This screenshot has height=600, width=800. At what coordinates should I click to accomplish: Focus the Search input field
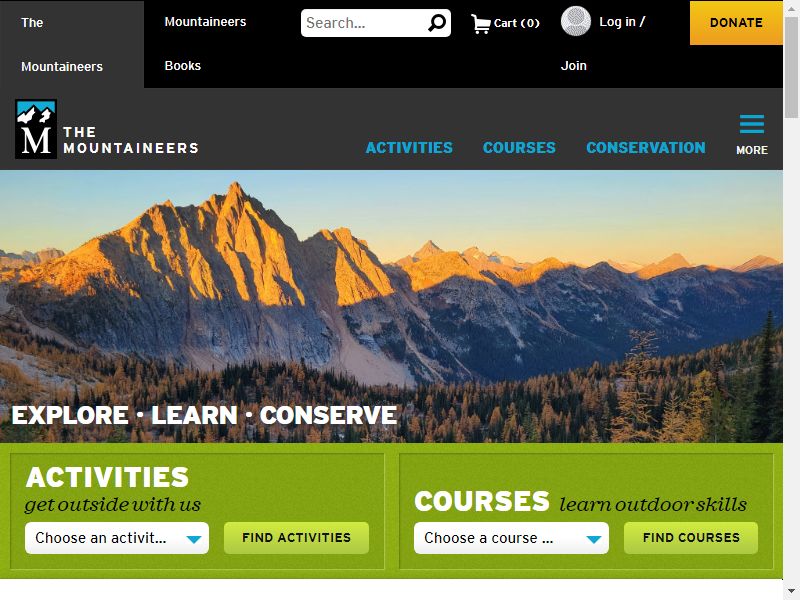pyautogui.click(x=363, y=23)
